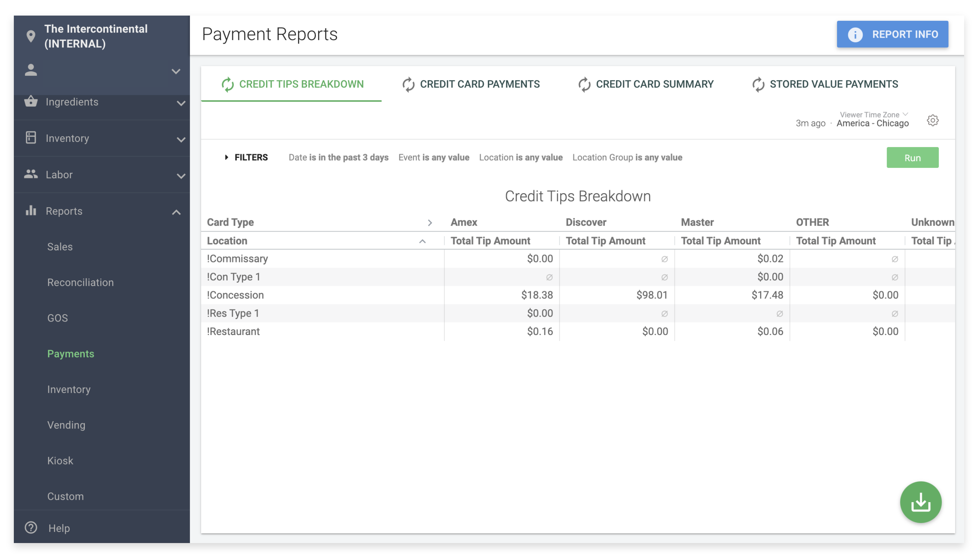The height and width of the screenshot is (560, 980).
Task: Select the !Commissary row
Action: click(578, 259)
